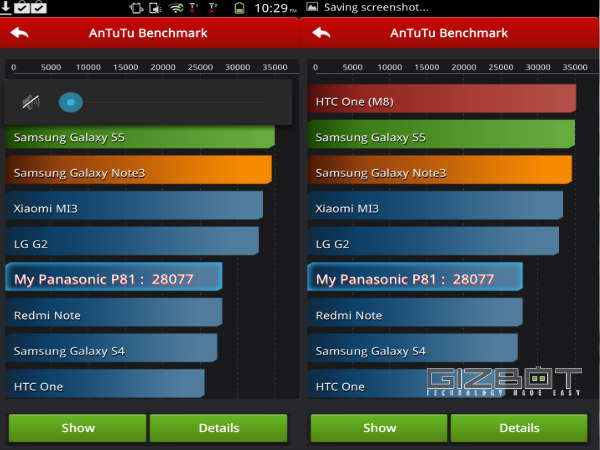The image size is (600, 450).
Task: Select Xiaomi MI3 bar in left panel
Action: (133, 208)
